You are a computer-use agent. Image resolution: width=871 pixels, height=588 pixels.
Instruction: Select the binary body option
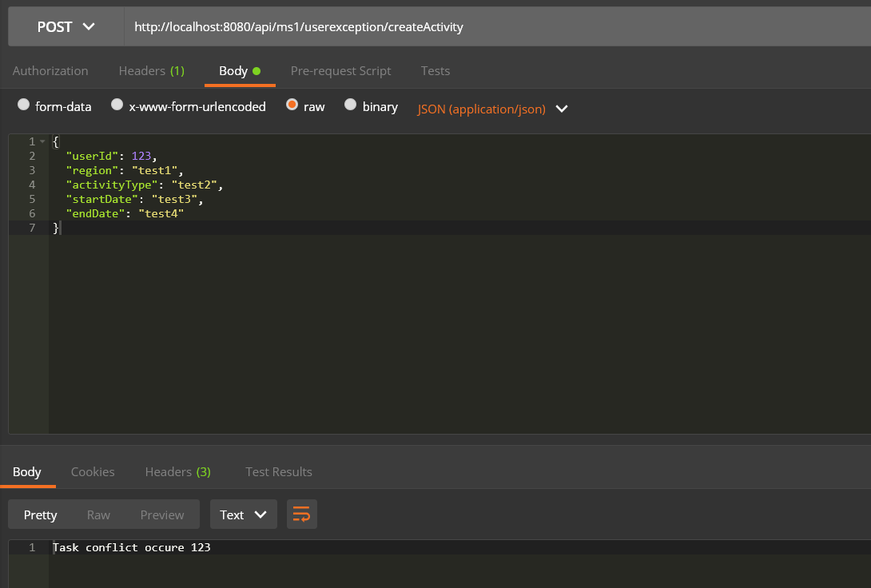tap(350, 105)
